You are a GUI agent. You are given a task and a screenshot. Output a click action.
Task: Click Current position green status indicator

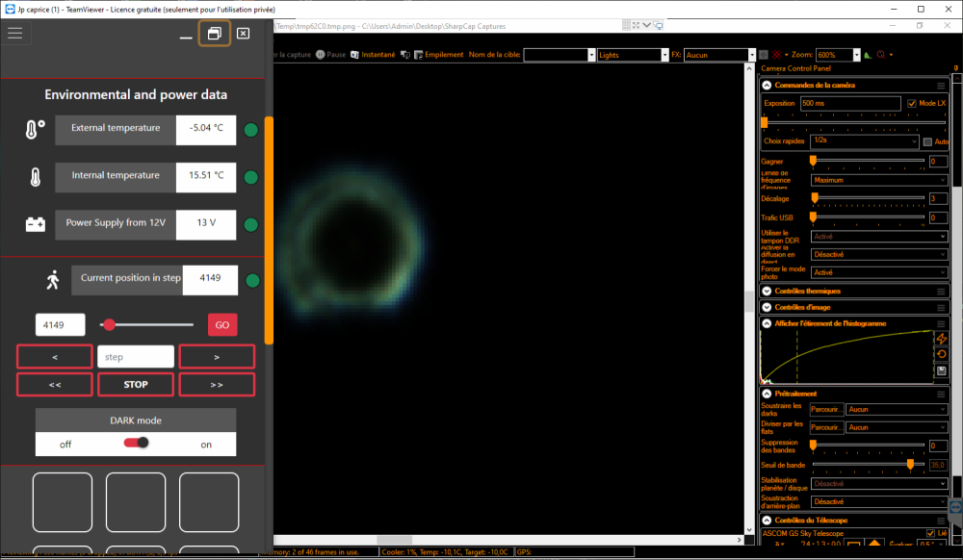tap(252, 280)
